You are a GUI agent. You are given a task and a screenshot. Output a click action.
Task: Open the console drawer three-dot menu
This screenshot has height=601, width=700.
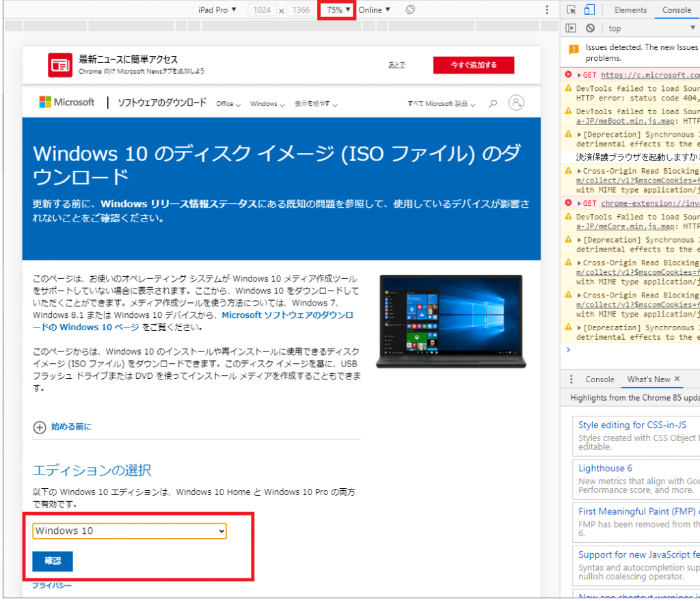click(x=572, y=379)
